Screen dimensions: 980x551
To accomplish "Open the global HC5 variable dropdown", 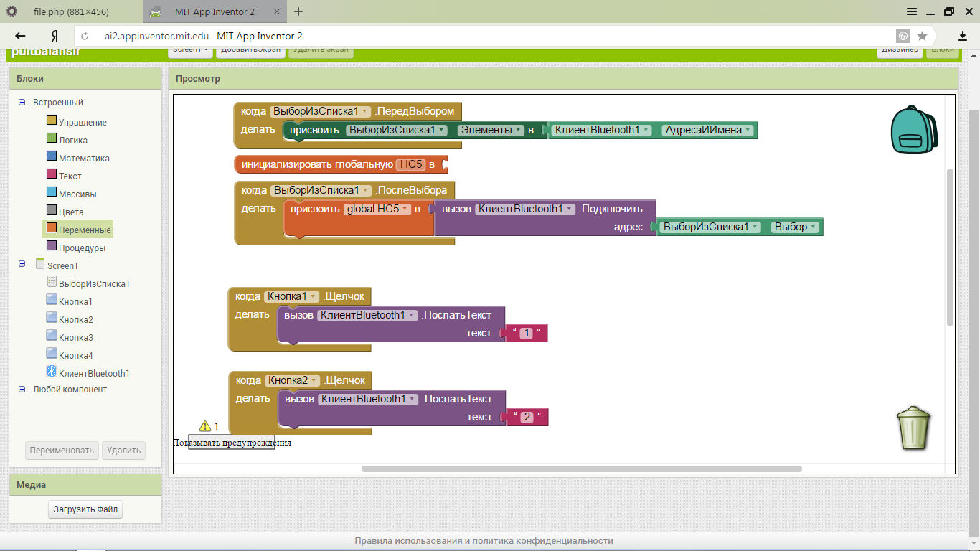I will pos(405,209).
